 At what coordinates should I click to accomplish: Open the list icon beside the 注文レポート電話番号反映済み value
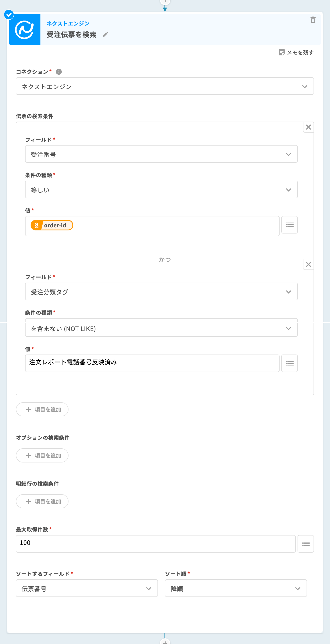(x=289, y=363)
